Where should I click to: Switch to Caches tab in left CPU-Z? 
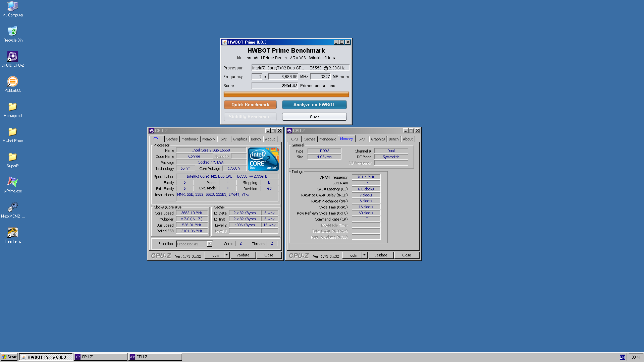click(x=172, y=139)
